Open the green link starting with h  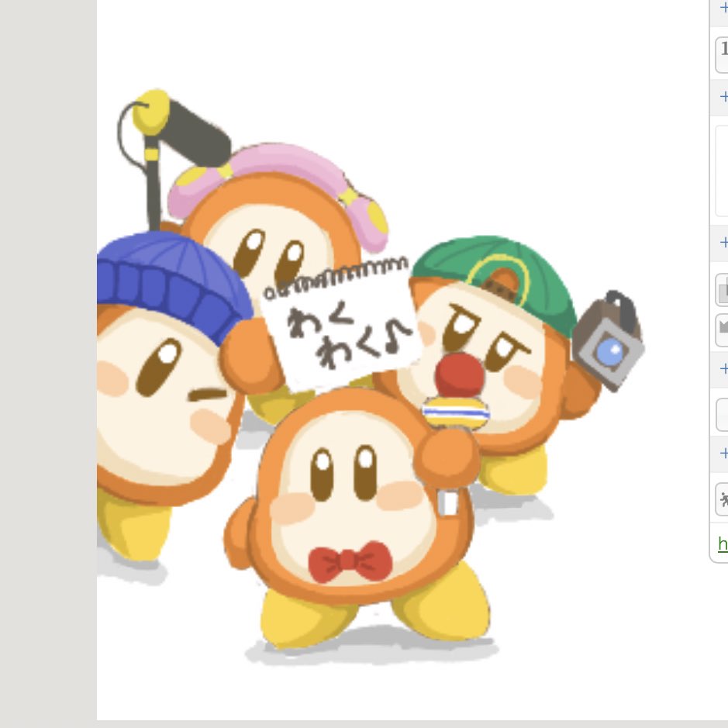(723, 543)
